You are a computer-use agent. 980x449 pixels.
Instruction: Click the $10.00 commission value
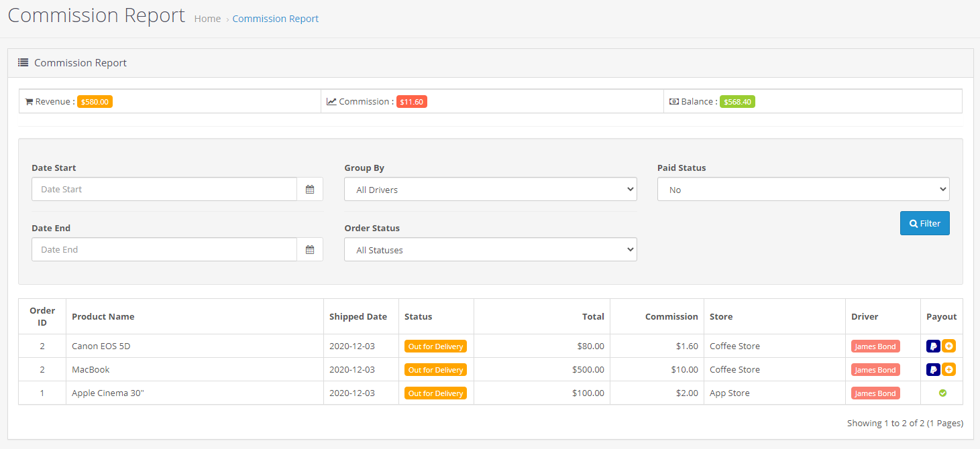pos(685,370)
